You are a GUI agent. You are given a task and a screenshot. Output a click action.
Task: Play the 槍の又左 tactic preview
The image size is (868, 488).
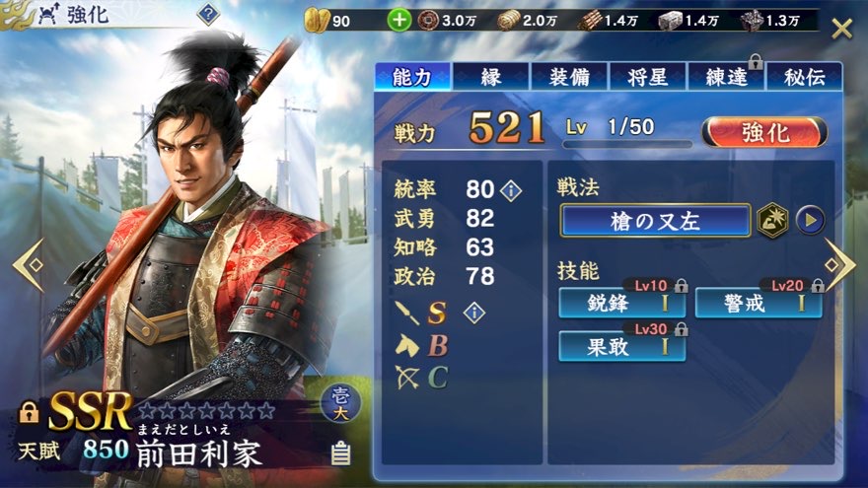coord(810,220)
